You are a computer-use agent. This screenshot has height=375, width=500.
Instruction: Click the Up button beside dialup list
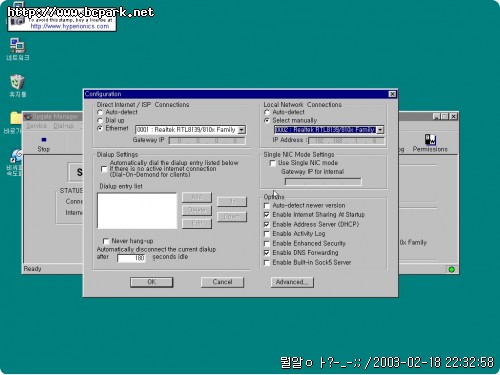point(232,201)
